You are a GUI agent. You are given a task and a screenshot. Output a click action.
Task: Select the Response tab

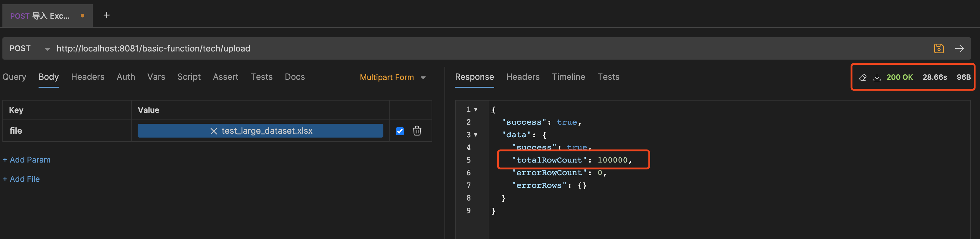click(x=474, y=77)
